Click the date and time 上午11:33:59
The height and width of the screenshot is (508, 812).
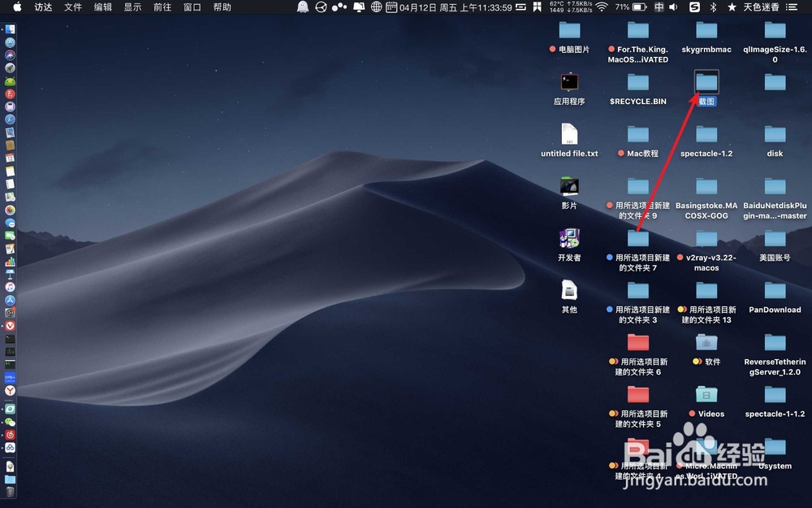click(456, 7)
